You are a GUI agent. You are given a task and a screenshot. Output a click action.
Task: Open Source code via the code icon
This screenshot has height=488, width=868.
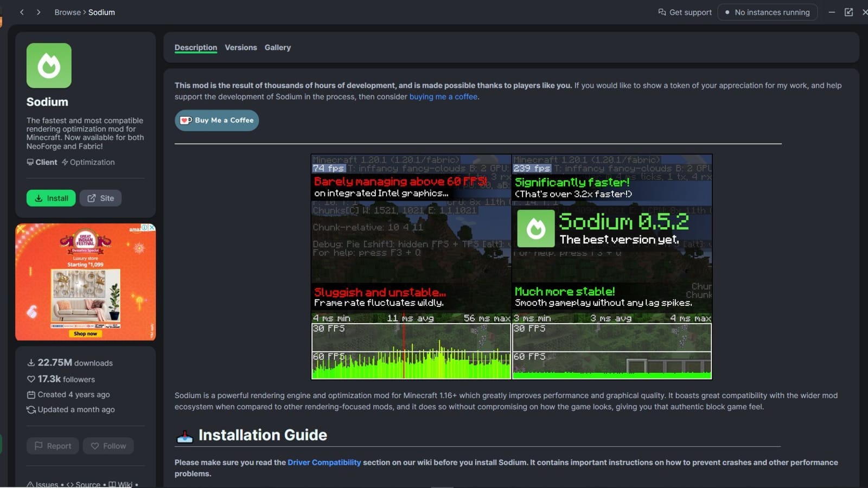(x=69, y=484)
